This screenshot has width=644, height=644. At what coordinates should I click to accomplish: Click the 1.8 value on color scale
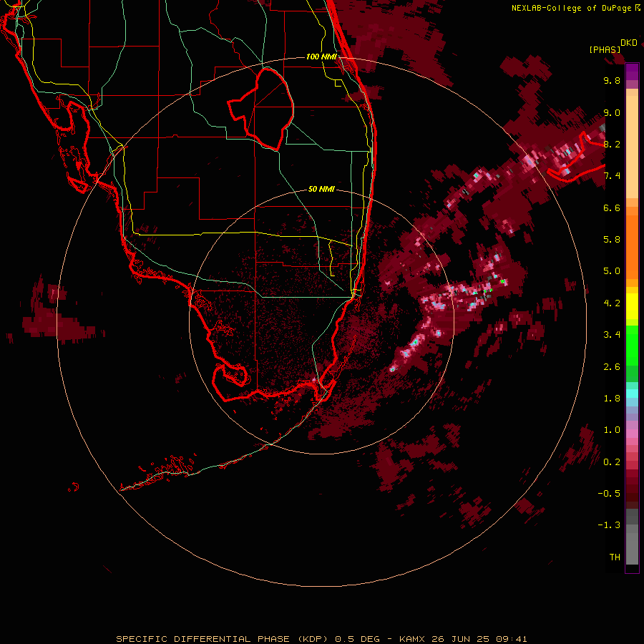point(612,399)
